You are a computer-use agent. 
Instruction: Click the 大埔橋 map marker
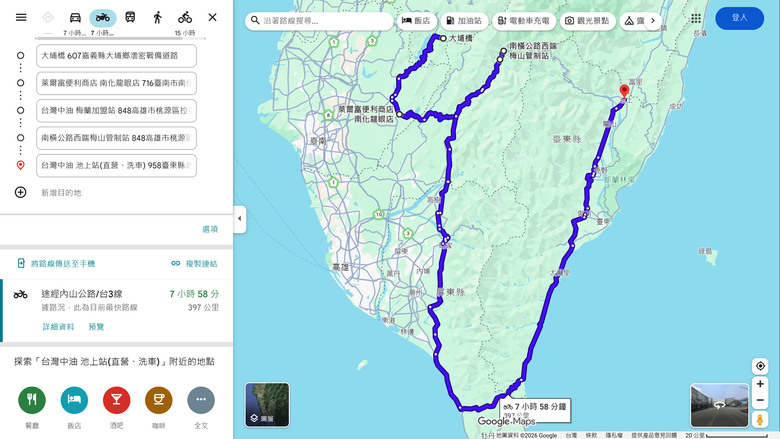tap(443, 38)
